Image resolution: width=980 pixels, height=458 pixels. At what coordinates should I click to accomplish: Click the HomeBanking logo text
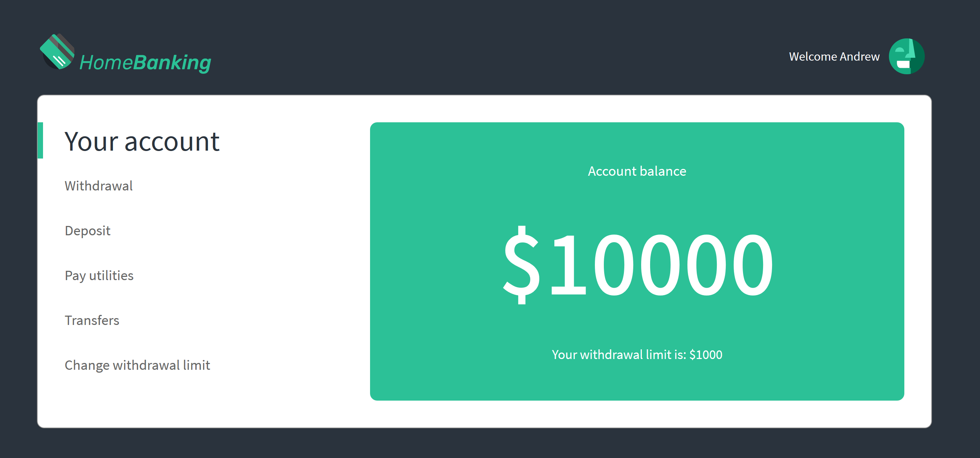[145, 62]
